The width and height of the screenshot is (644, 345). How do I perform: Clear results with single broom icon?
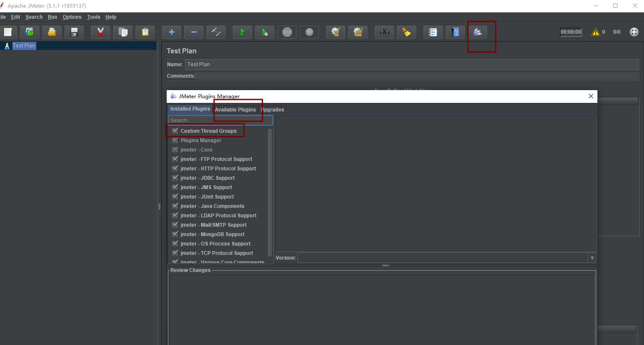coord(335,32)
